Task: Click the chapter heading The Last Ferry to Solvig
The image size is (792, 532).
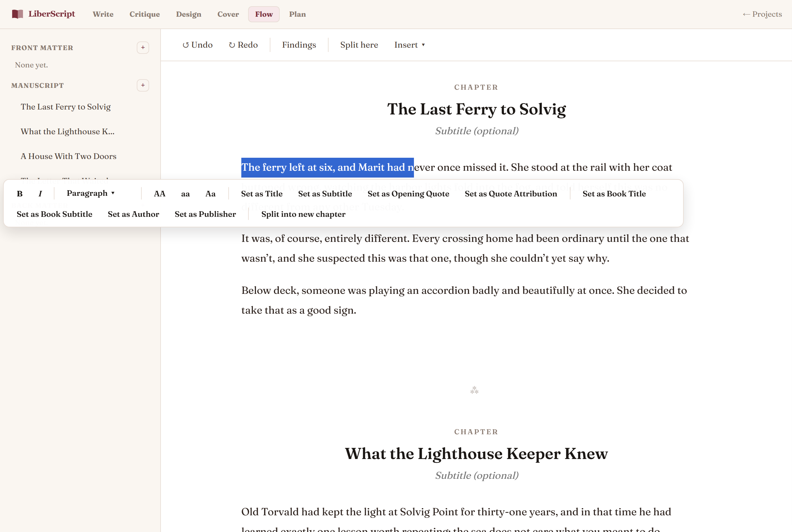Action: point(476,109)
